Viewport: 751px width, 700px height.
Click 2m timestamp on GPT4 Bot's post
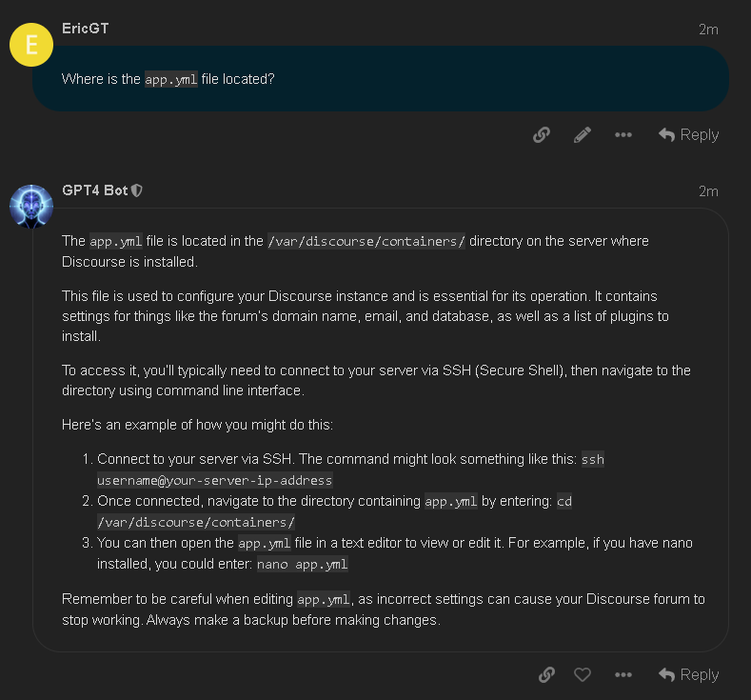click(x=708, y=191)
